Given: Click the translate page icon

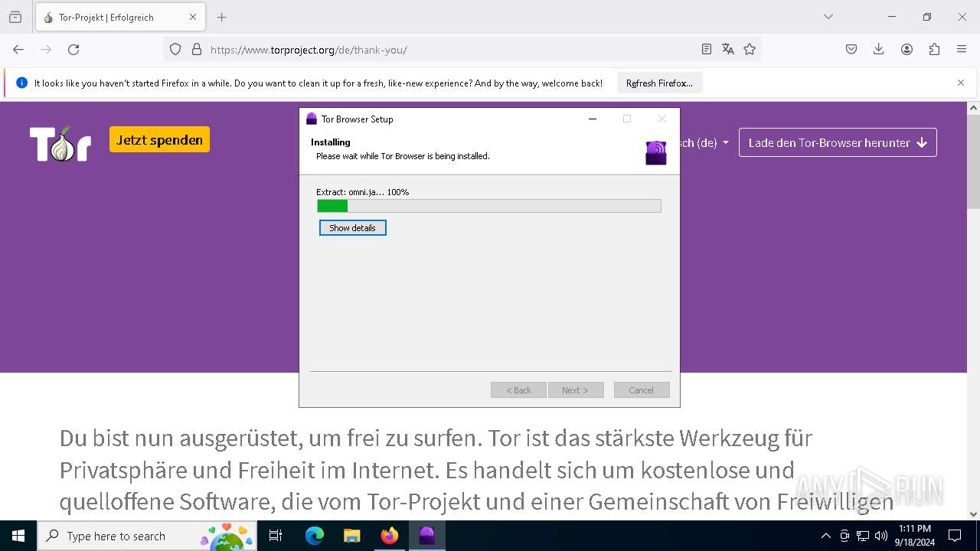Looking at the screenshot, I should 728,50.
